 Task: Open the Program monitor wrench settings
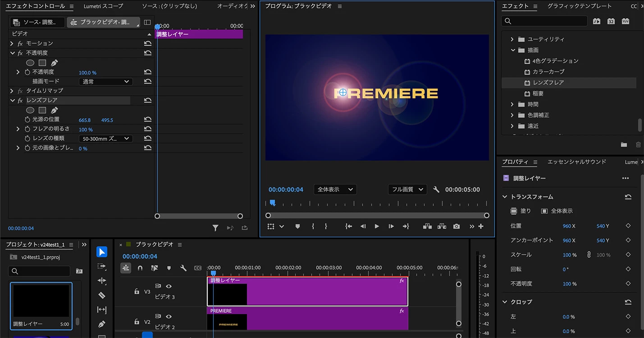(x=436, y=190)
